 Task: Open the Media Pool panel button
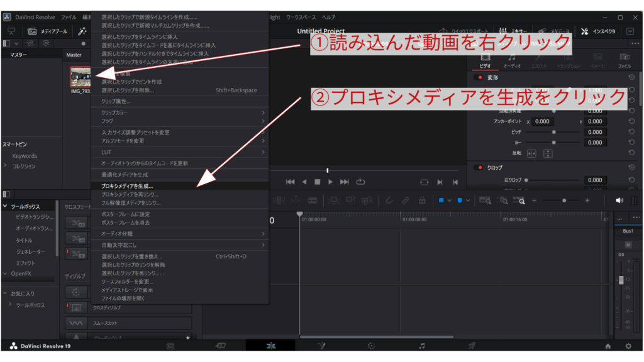click(47, 31)
